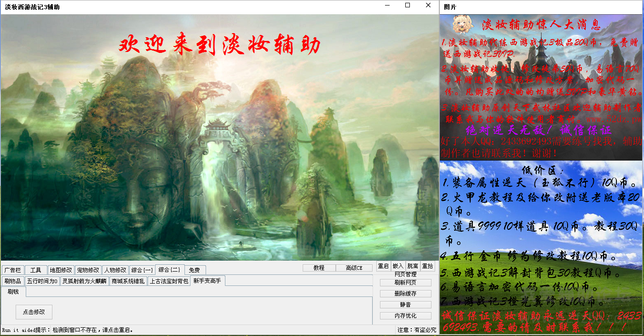Click the '低价区:' heading in 图片 window
Image resolution: width=644 pixels, height=336 pixels.
click(543, 170)
